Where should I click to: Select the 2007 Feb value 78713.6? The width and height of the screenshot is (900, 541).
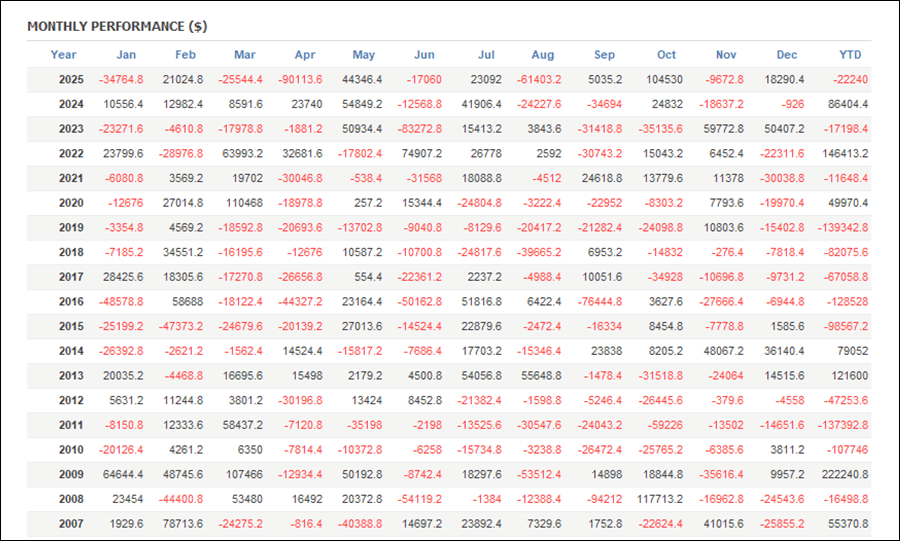pos(182,523)
